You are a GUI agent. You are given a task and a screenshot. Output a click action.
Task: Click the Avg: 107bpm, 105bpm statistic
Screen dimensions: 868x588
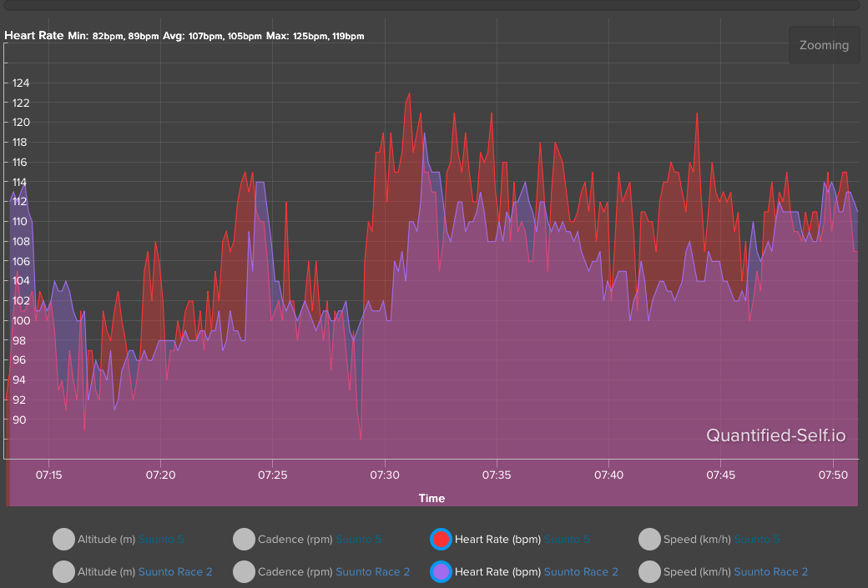[x=212, y=37]
